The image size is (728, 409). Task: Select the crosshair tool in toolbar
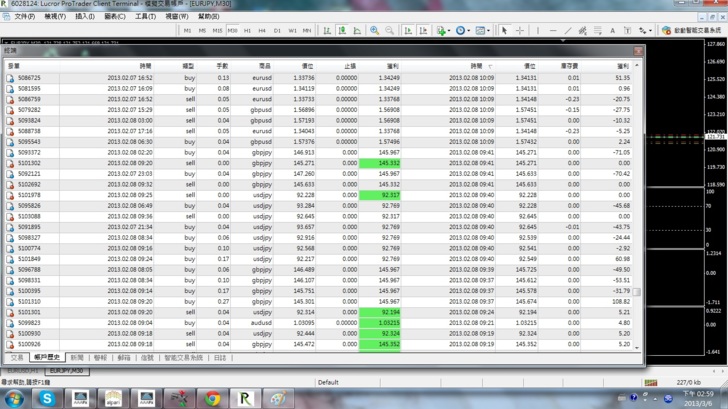(519, 31)
